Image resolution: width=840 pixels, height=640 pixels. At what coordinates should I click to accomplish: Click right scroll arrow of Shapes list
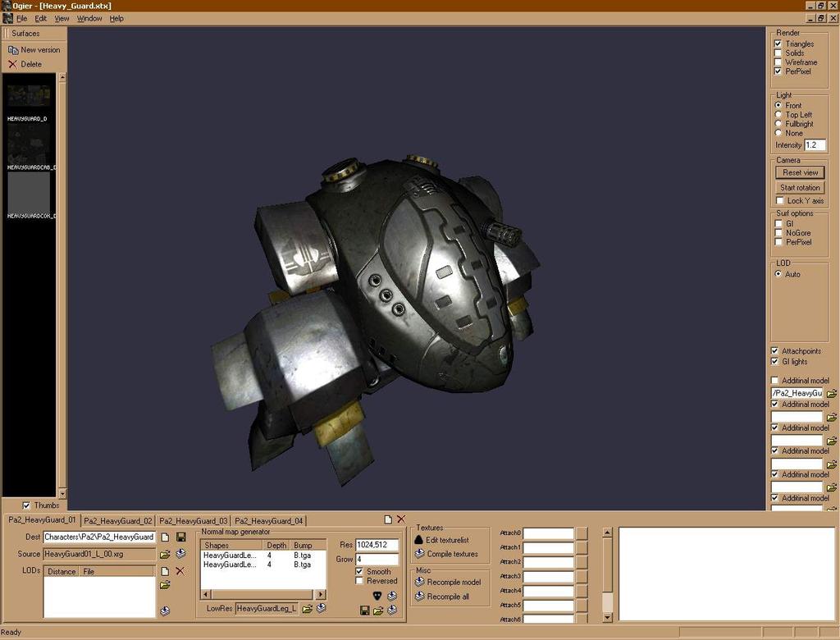tap(321, 594)
